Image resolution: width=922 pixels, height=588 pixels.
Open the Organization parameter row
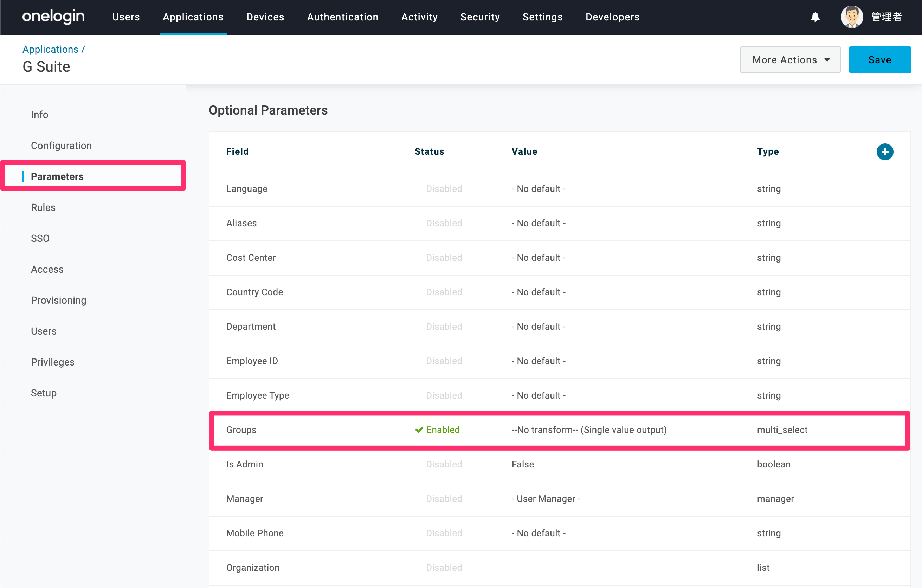[559, 568]
